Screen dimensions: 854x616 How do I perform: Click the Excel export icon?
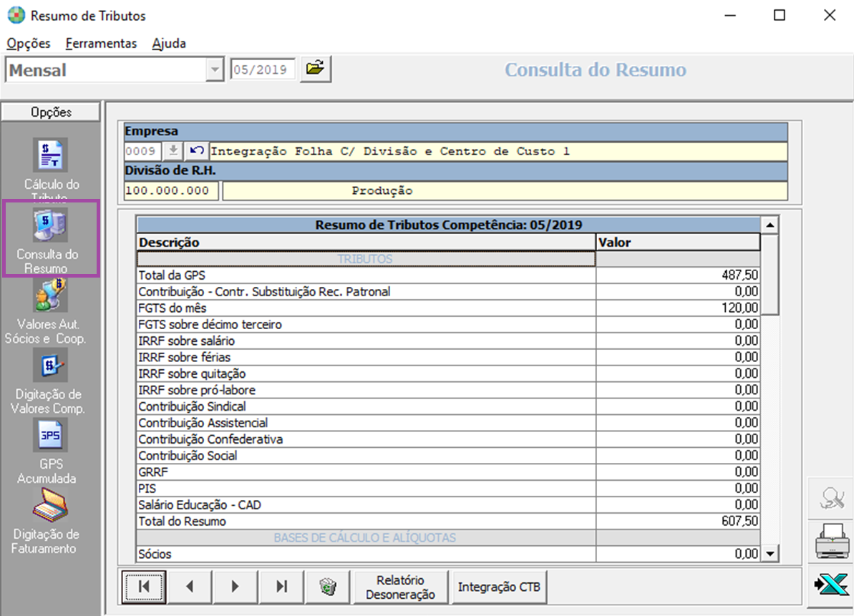(831, 585)
